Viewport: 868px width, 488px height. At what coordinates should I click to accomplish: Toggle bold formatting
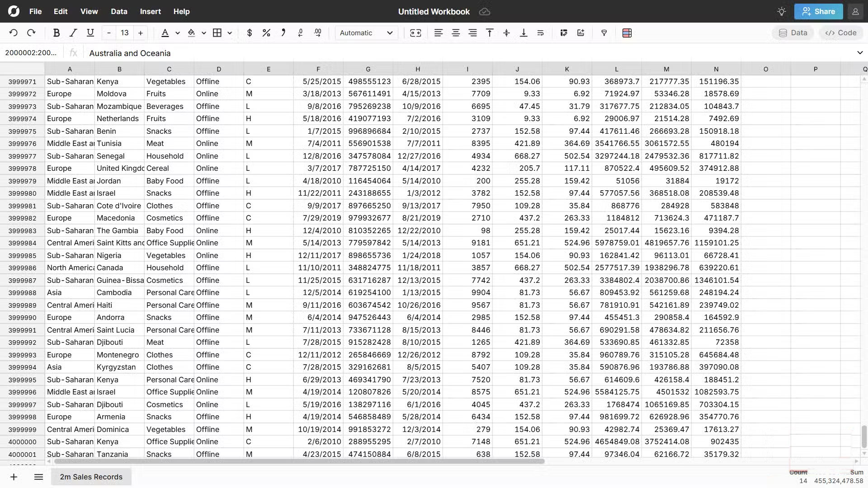click(x=57, y=33)
